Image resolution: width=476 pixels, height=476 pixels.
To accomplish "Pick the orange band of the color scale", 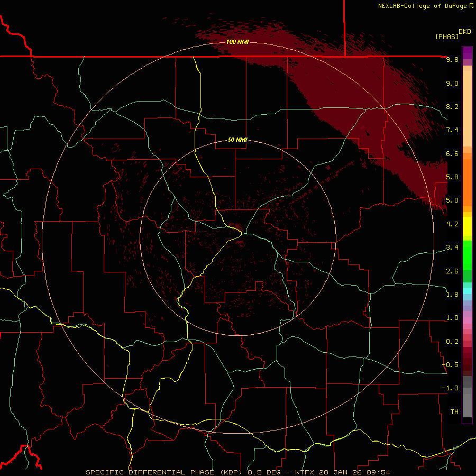I will tap(467, 183).
